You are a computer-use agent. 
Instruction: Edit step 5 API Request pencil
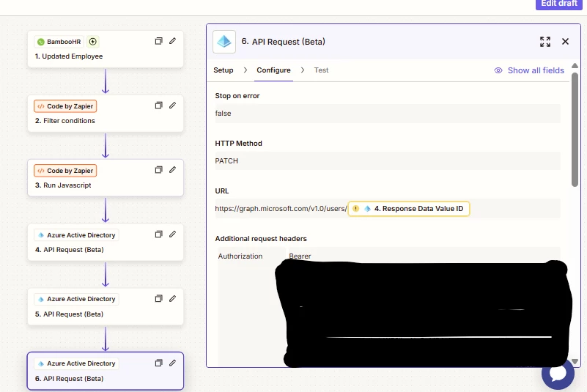coord(172,298)
